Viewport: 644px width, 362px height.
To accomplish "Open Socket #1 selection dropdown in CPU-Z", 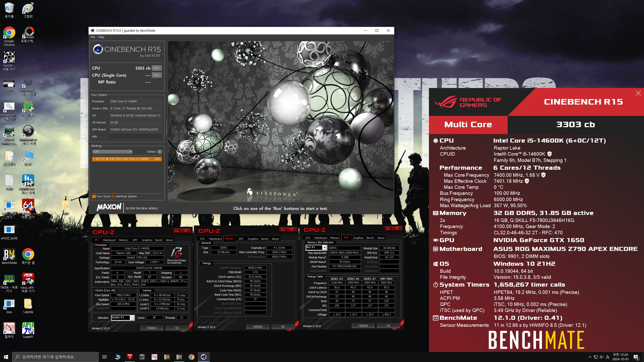I will [x=123, y=318].
